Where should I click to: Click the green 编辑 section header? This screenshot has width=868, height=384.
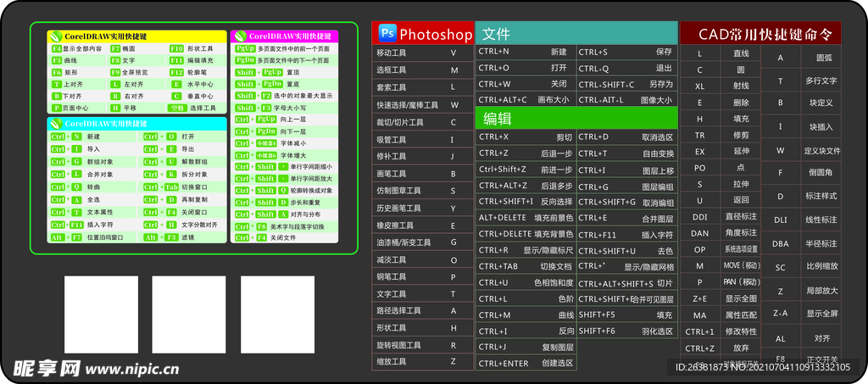[x=576, y=118]
